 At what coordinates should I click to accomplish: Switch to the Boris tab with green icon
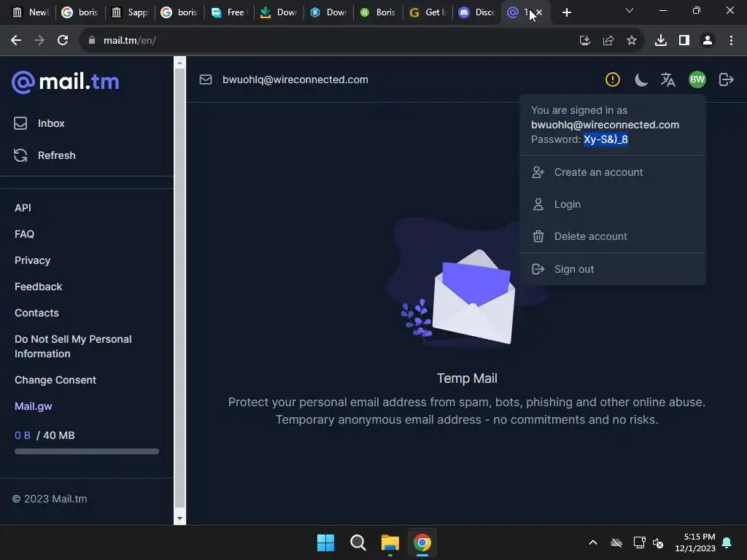(x=378, y=12)
